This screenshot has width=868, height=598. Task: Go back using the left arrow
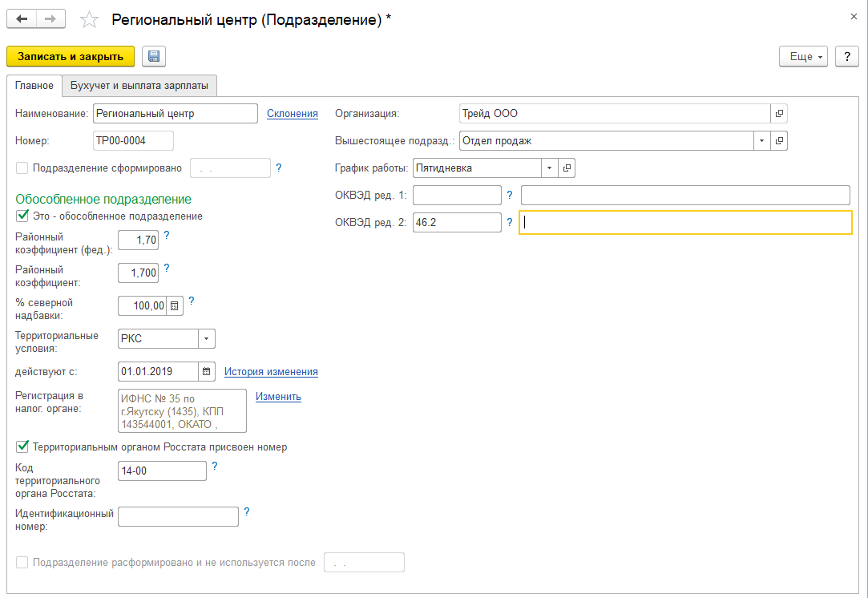22,18
